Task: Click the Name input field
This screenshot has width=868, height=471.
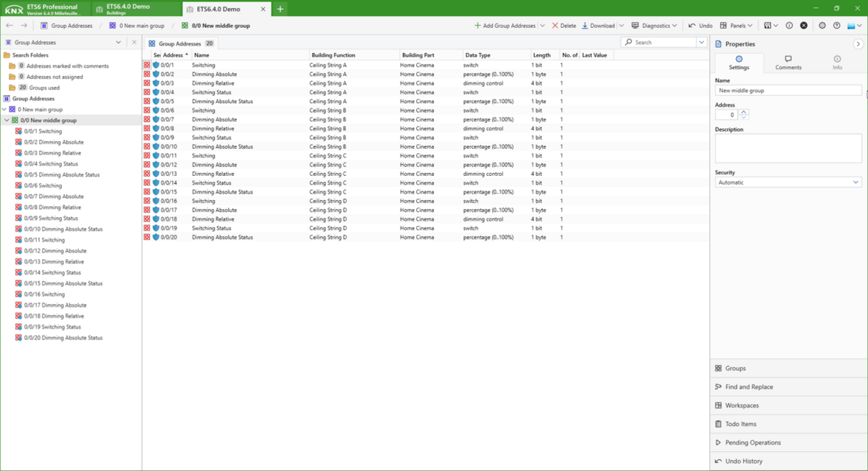Action: (x=788, y=91)
